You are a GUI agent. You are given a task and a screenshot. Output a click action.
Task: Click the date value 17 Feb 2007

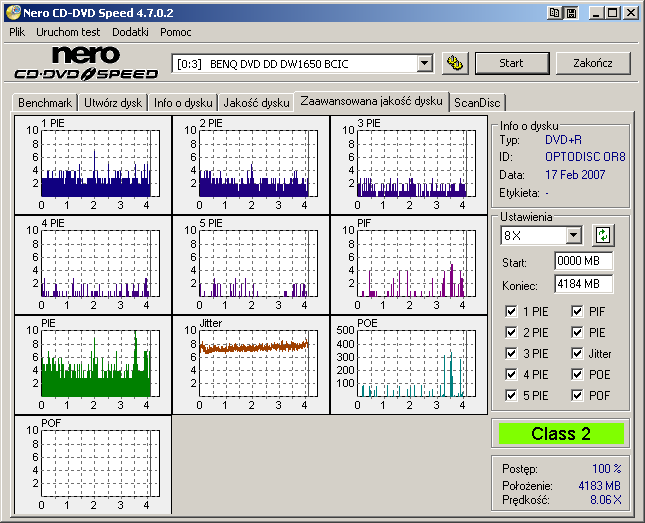click(x=575, y=175)
